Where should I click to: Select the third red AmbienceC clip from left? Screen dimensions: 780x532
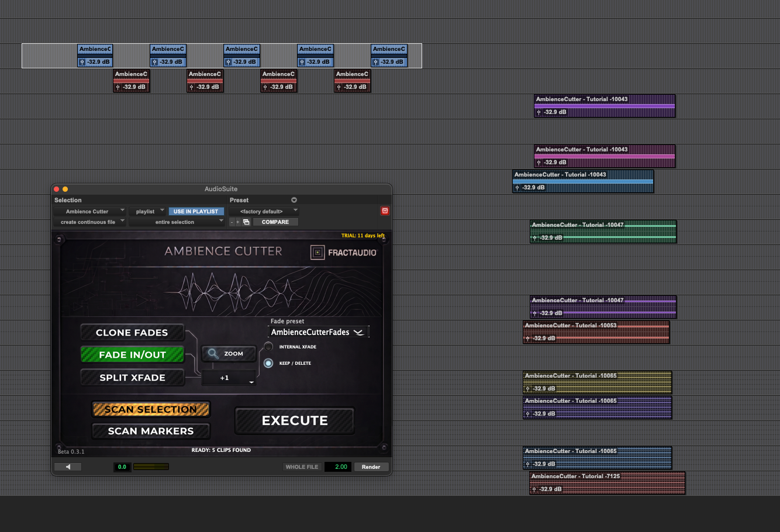click(278, 81)
